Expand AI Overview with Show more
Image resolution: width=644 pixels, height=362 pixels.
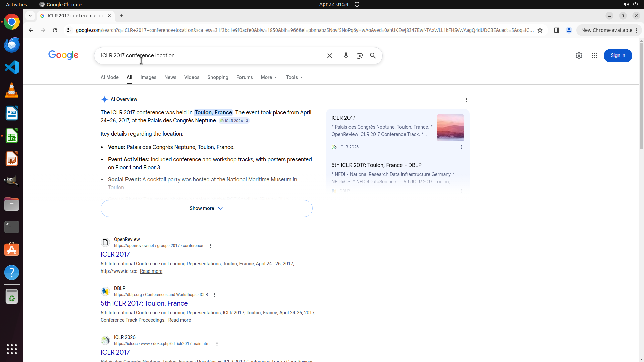[206, 208]
